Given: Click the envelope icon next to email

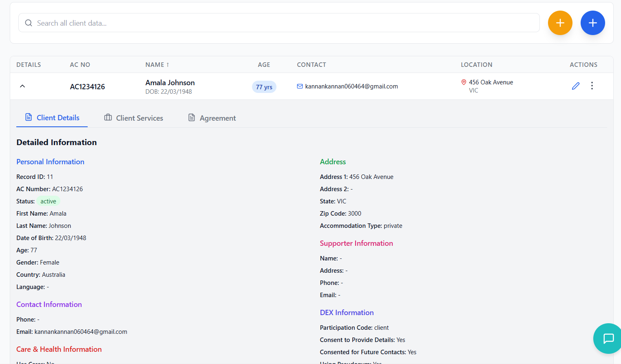Looking at the screenshot, I should [300, 86].
